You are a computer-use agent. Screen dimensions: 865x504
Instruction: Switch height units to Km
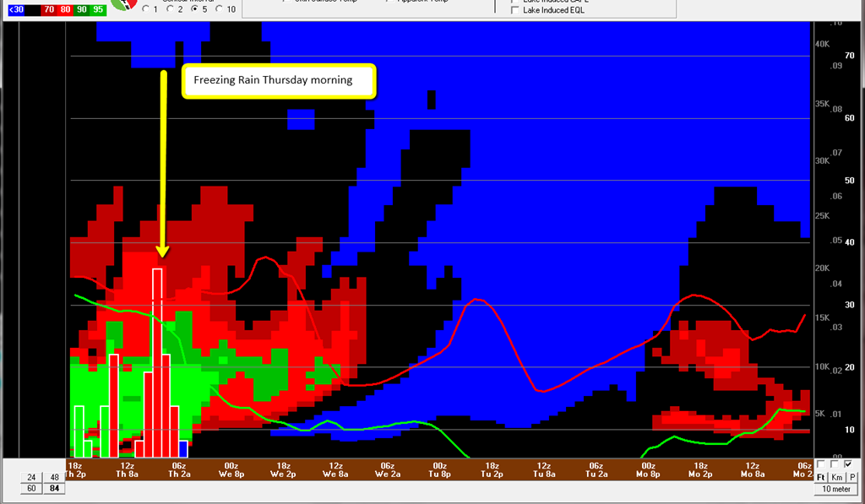[837, 478]
